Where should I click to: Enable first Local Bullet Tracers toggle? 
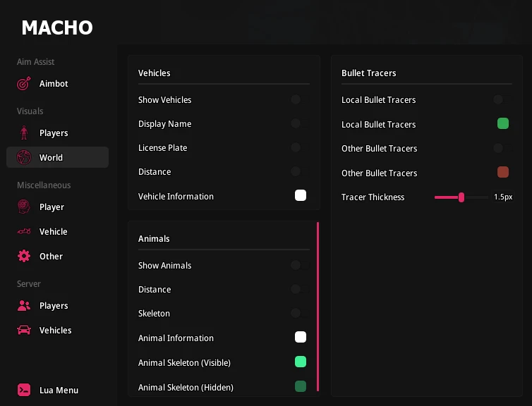tap(502, 99)
